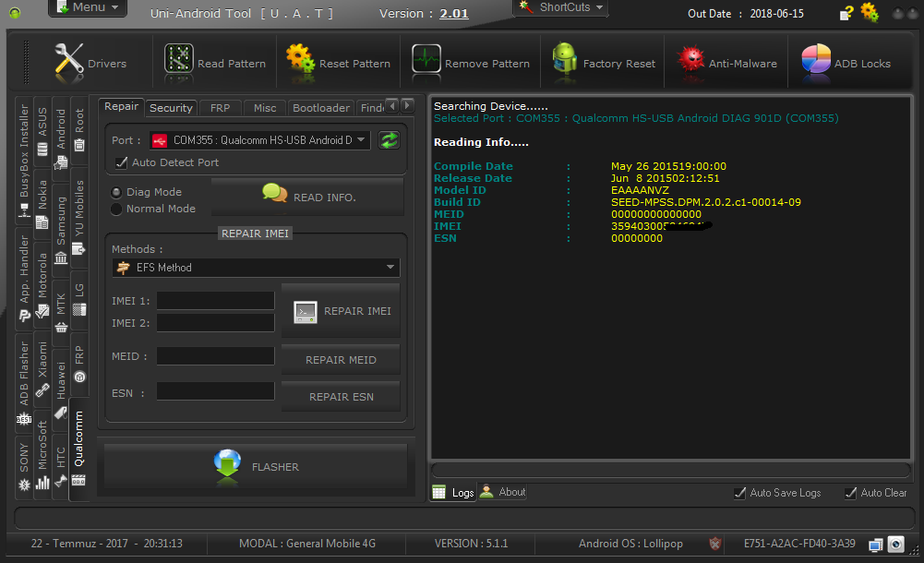The height and width of the screenshot is (563, 924).
Task: Open the Huawei side tab
Action: pos(61,389)
